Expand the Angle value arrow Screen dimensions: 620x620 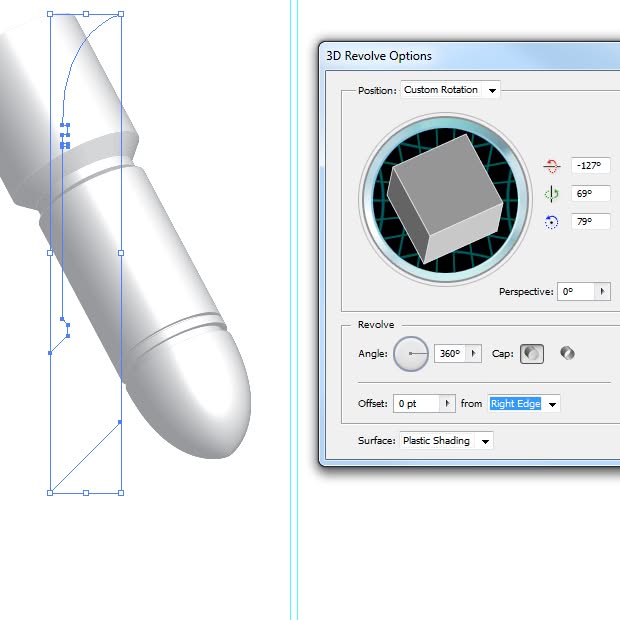click(473, 353)
